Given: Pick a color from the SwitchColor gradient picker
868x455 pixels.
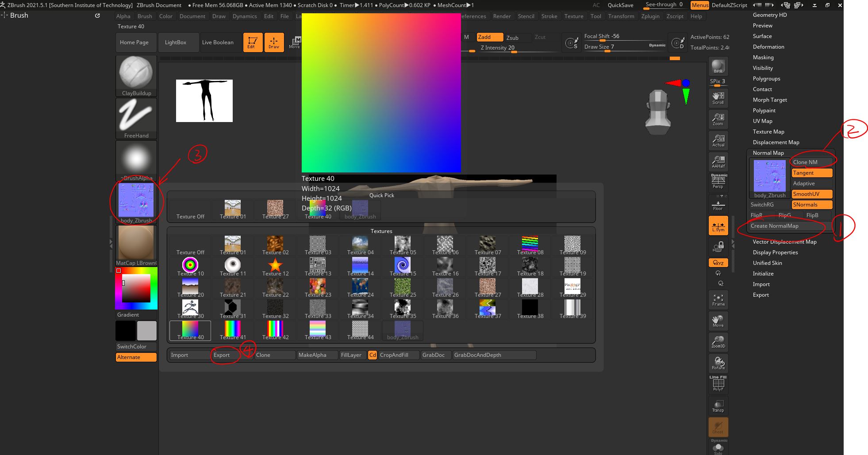Looking at the screenshot, I should [136, 288].
